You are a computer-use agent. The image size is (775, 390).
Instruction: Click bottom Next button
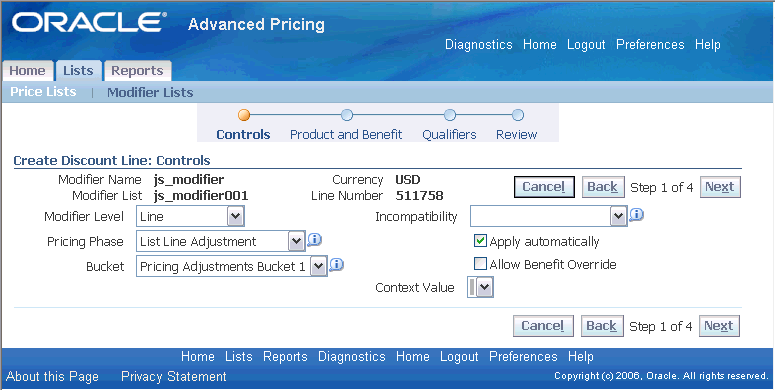click(x=719, y=326)
